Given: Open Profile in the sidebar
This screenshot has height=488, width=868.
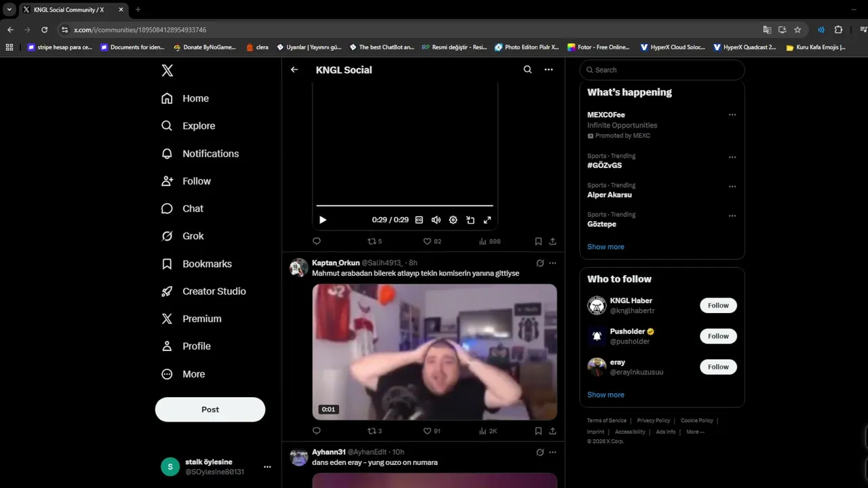Looking at the screenshot, I should tap(186, 346).
